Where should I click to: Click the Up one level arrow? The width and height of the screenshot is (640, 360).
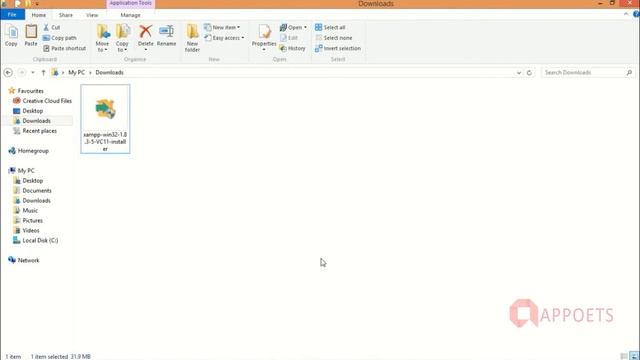(x=43, y=73)
